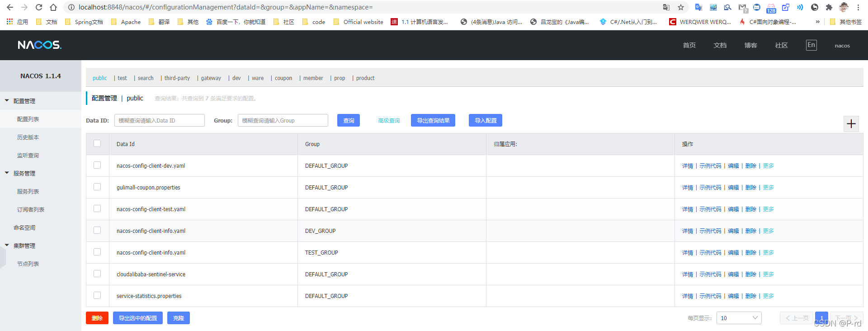Open 监听查询 in the sidebar

click(28, 155)
